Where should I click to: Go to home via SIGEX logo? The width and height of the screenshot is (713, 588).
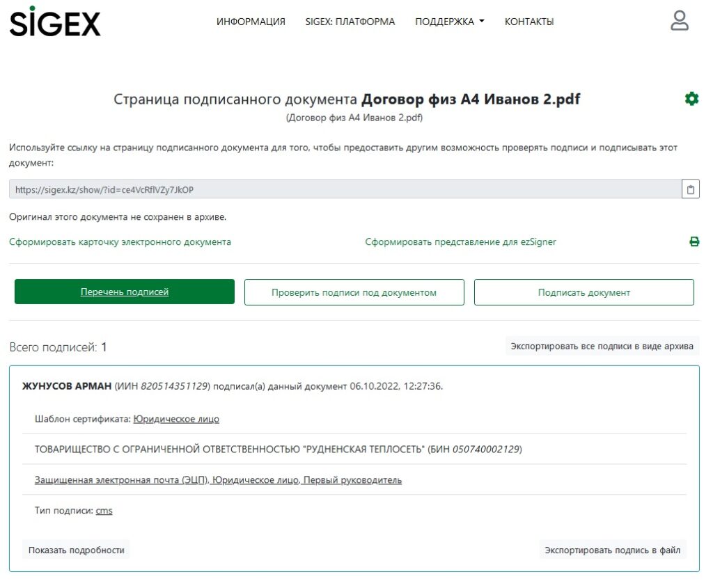click(x=54, y=22)
